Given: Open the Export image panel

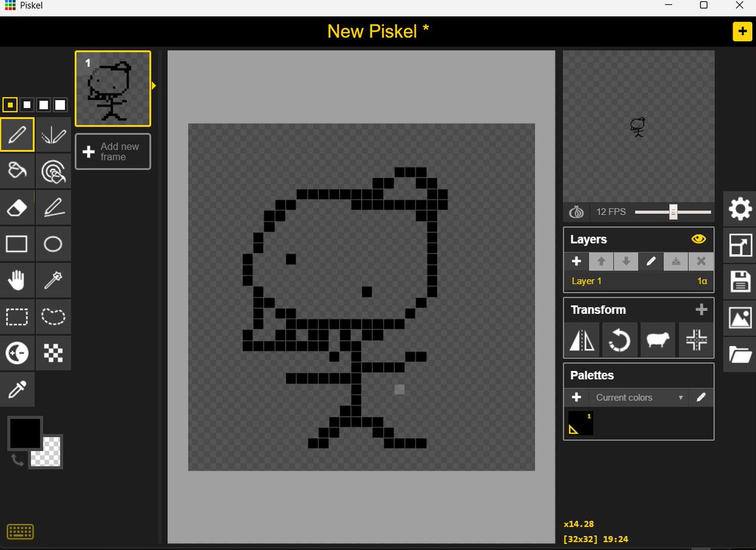Looking at the screenshot, I should (x=740, y=318).
